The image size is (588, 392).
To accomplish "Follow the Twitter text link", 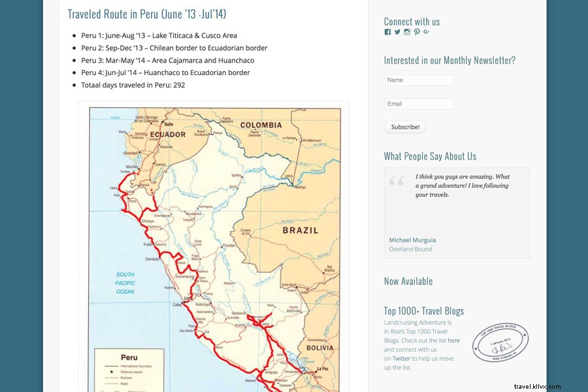I will click(x=401, y=359).
